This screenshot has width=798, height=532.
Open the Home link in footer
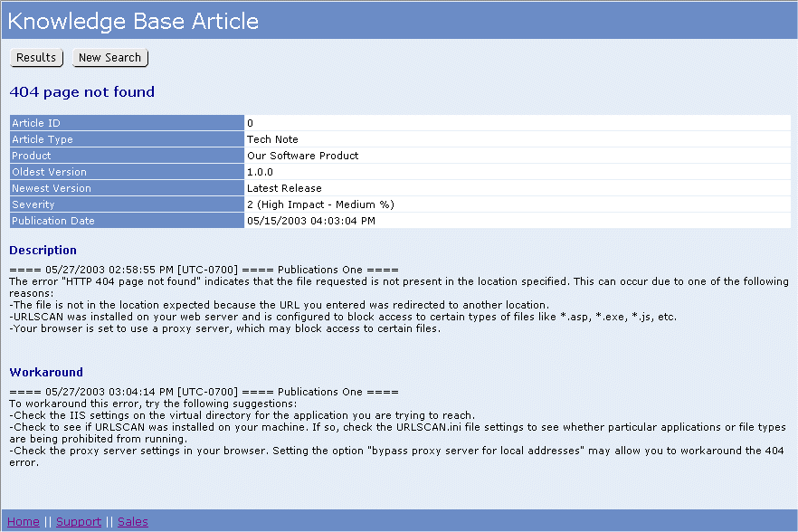click(24, 521)
